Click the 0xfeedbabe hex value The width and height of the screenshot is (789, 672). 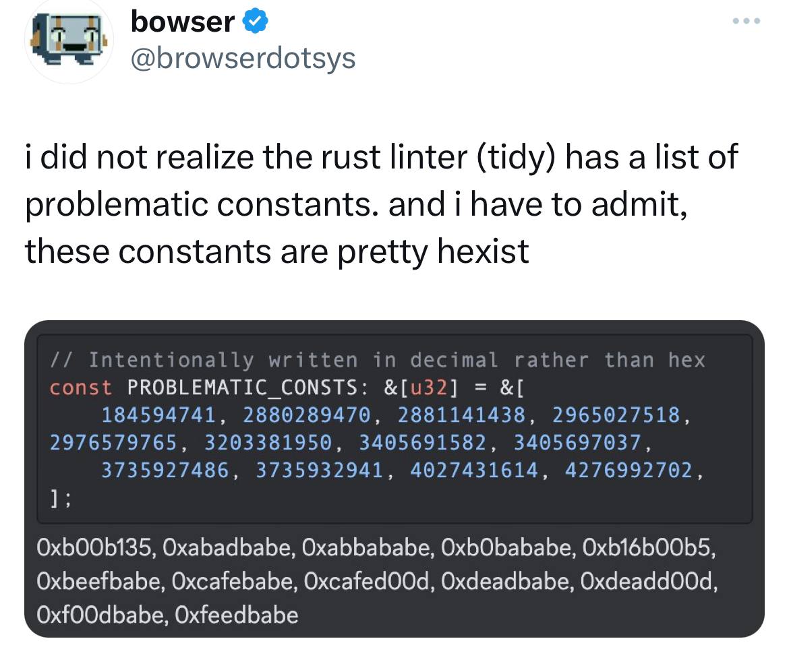point(237,615)
